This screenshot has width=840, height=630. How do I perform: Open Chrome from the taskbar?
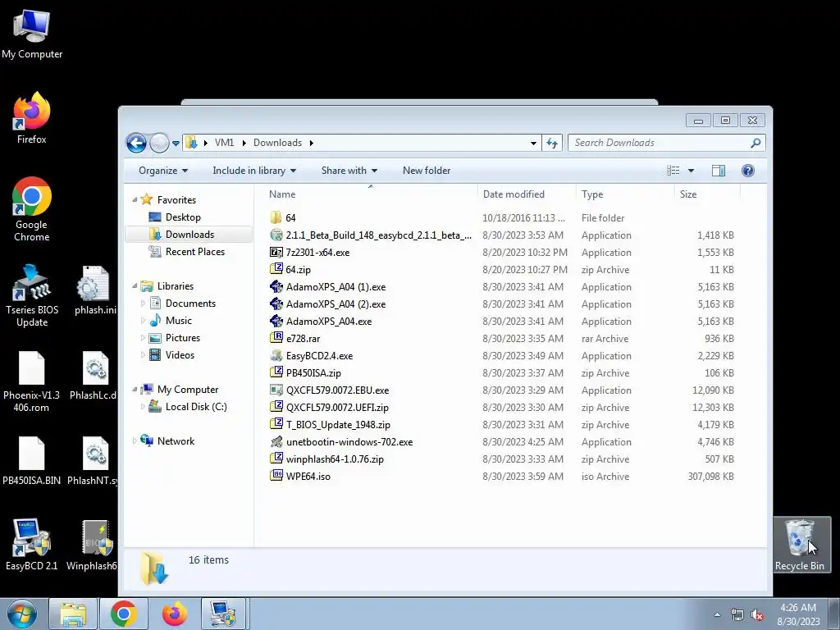(124, 614)
